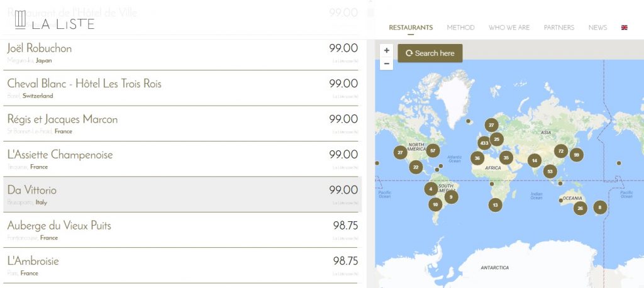Click the La Liste logo
This screenshot has width=644, height=288.
point(54,23)
